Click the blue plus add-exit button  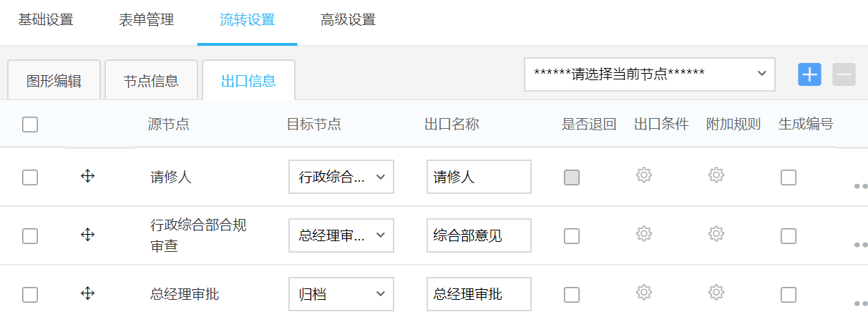click(x=809, y=74)
